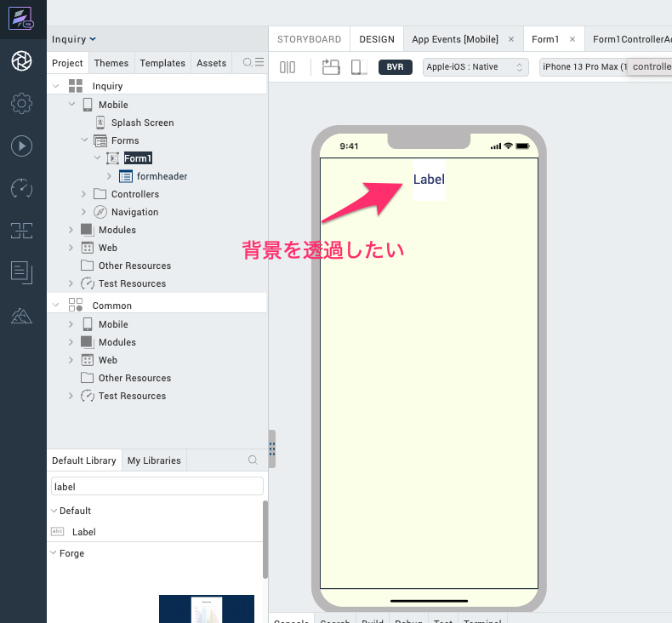Click the device preview toolbar icon
Image resolution: width=672 pixels, height=623 pixels.
(x=359, y=67)
